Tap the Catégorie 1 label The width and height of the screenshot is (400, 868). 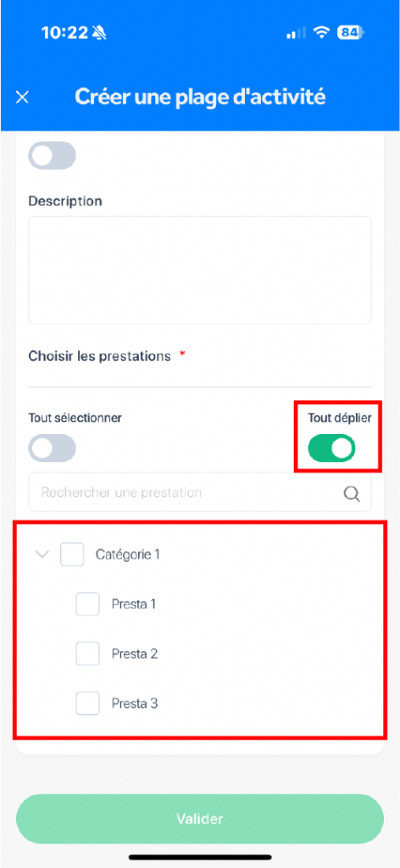click(x=128, y=554)
